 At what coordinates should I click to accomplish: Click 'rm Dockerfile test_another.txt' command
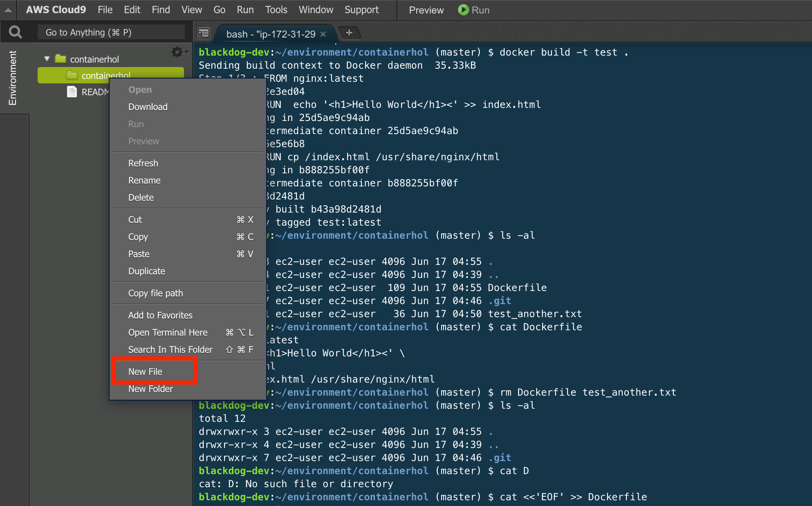pyautogui.click(x=588, y=392)
